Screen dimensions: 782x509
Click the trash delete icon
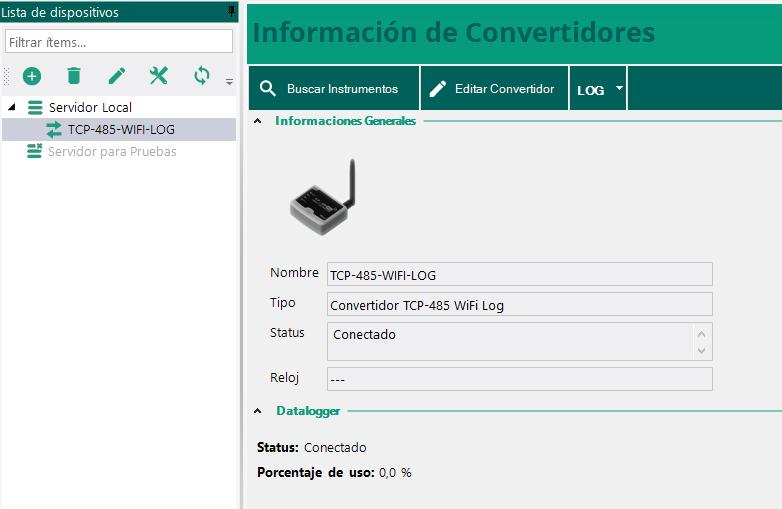pos(74,76)
